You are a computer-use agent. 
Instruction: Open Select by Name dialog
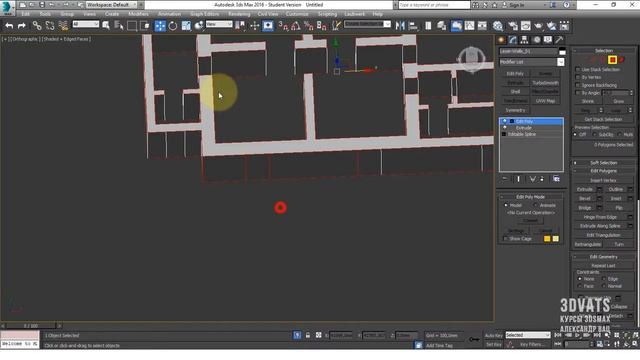point(119,26)
